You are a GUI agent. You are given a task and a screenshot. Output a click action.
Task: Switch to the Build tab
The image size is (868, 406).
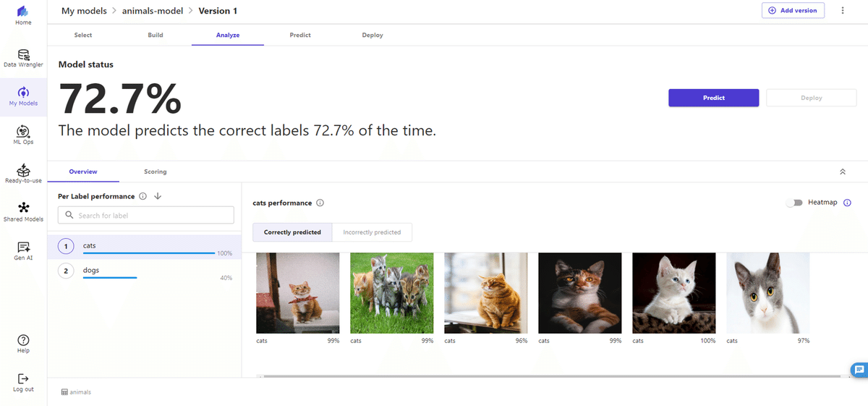pos(156,35)
